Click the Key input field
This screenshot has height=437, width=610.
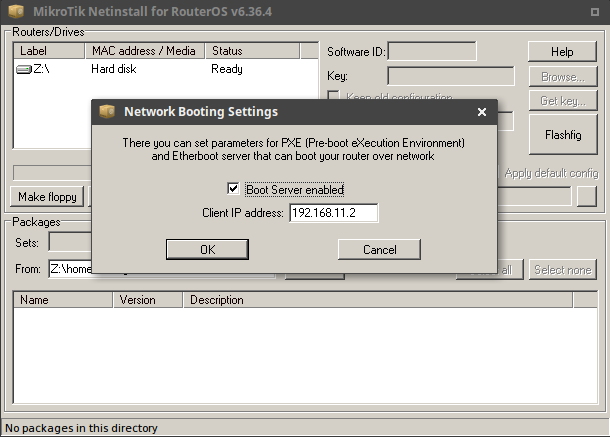[451, 76]
